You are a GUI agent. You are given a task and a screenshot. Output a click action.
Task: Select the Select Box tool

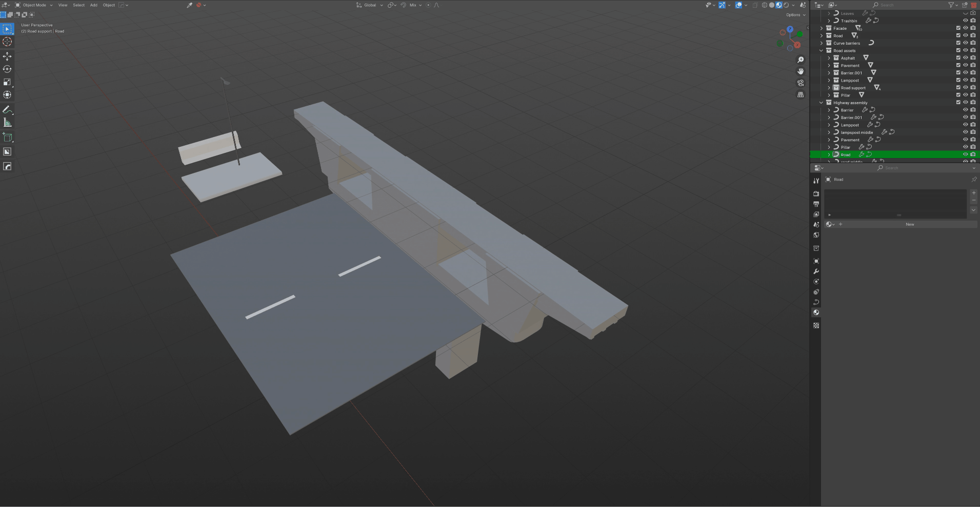[x=7, y=29]
